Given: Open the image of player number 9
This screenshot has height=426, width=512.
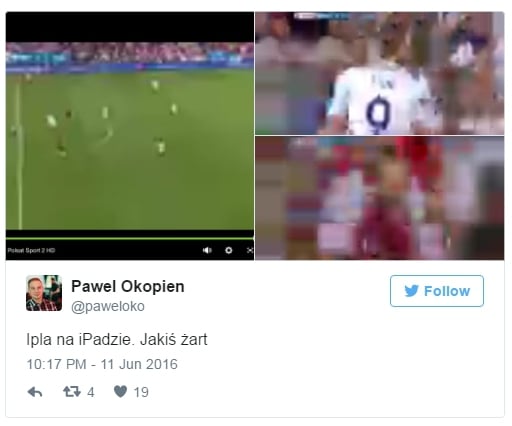Looking at the screenshot, I should coord(380,73).
